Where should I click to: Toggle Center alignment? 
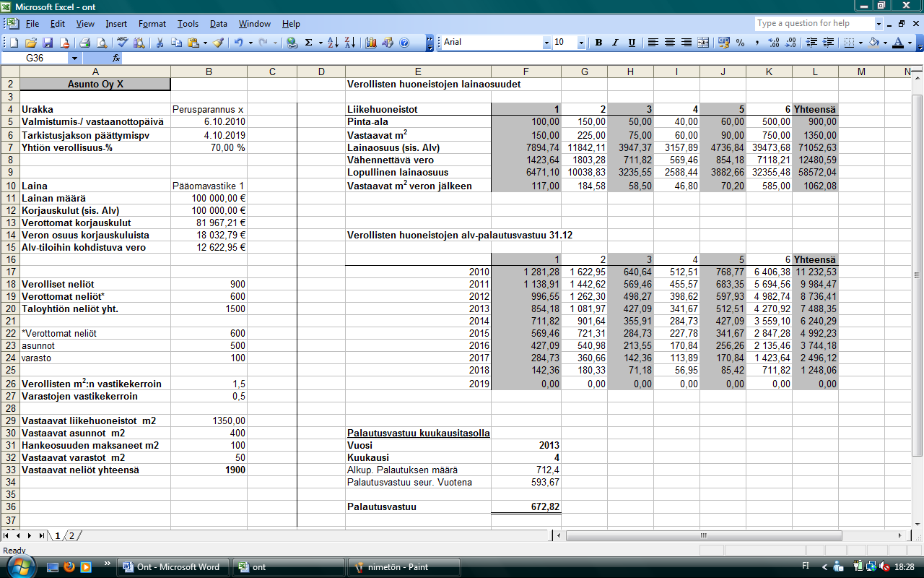tap(670, 43)
